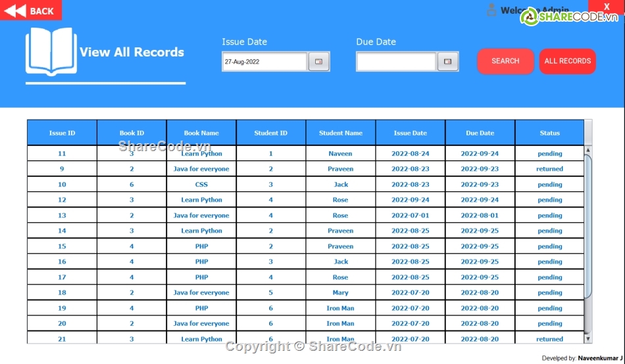The image size is (625, 364).
Task: Click the admin user avatar icon
Action: click(491, 10)
